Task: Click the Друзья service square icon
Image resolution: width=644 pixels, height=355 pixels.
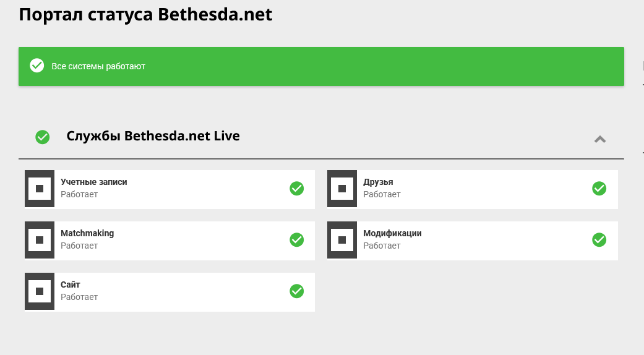Action: click(342, 189)
